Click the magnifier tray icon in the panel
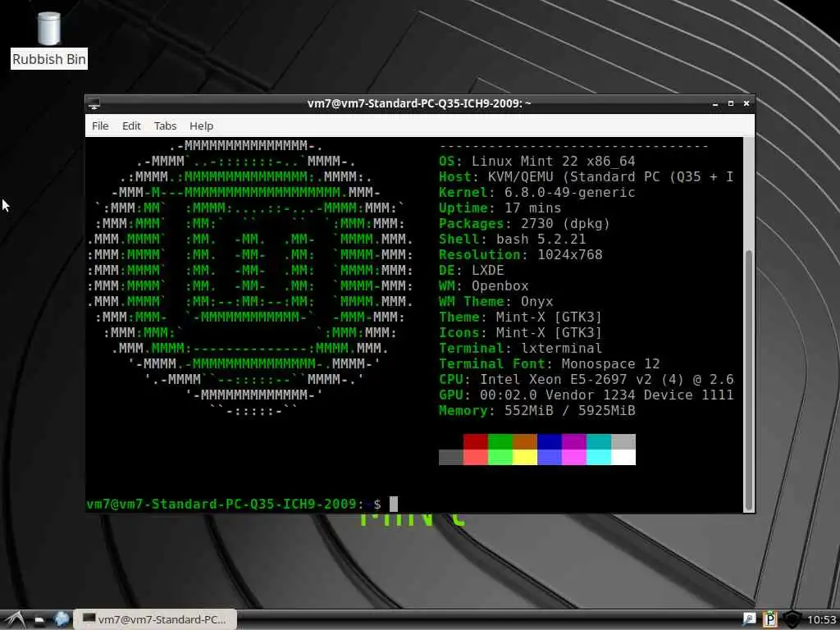This screenshot has height=630, width=840. point(749,620)
